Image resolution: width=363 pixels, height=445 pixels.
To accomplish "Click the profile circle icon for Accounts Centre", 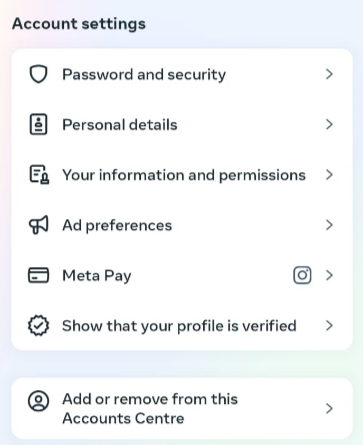I will coord(38,401).
